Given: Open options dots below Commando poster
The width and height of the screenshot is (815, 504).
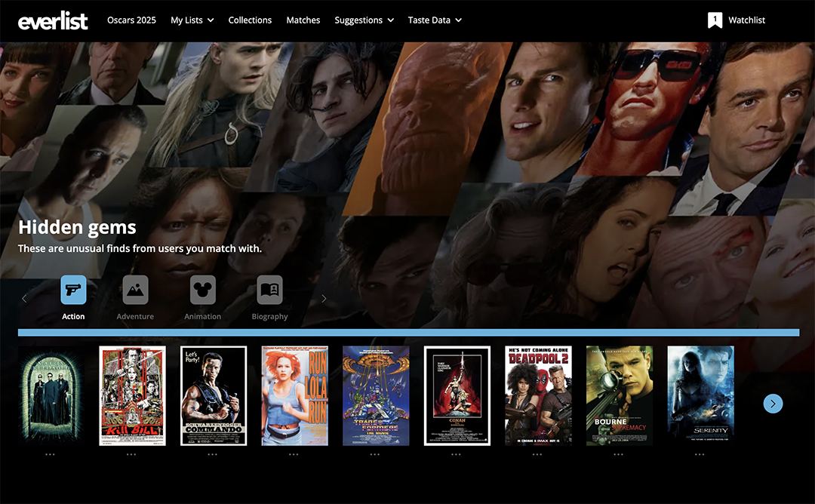Looking at the screenshot, I should point(213,454).
